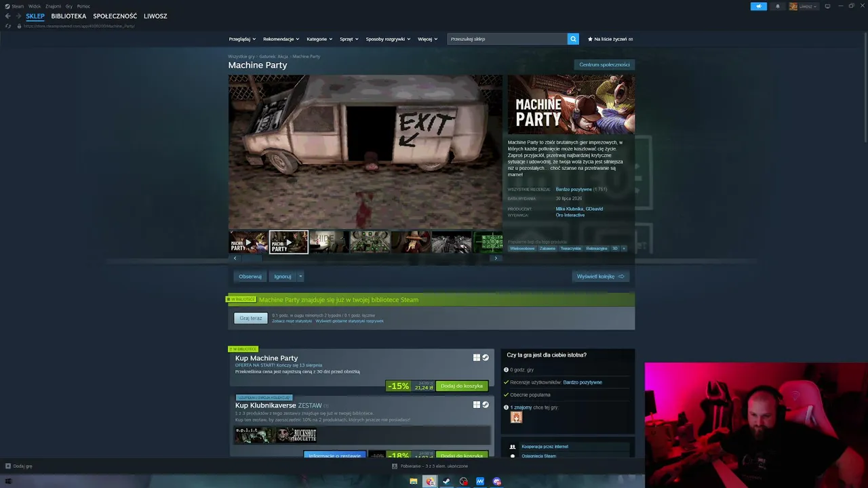This screenshot has width=868, height=488.
Task: Click the Big Picture monitor icon
Action: [x=827, y=6]
